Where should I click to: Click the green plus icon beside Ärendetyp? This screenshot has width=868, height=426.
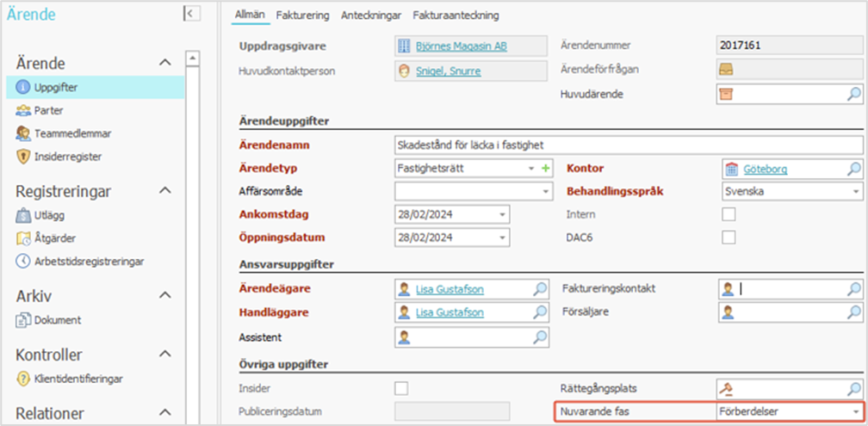click(545, 168)
